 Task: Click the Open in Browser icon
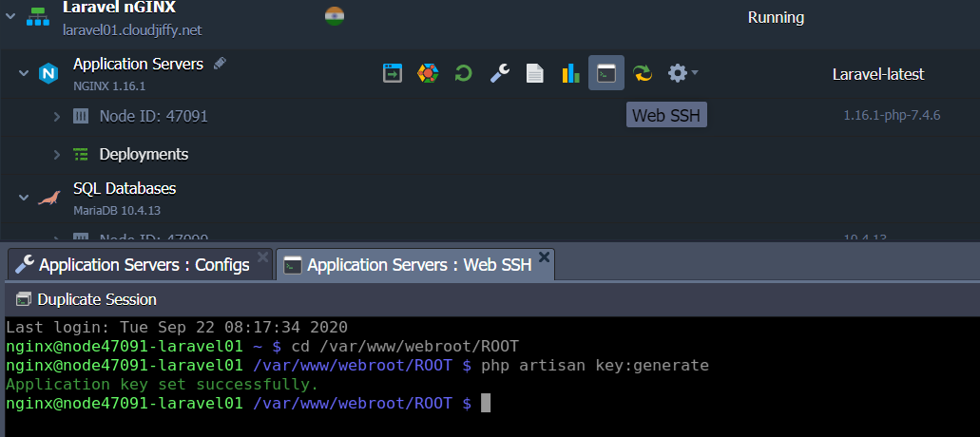393,73
